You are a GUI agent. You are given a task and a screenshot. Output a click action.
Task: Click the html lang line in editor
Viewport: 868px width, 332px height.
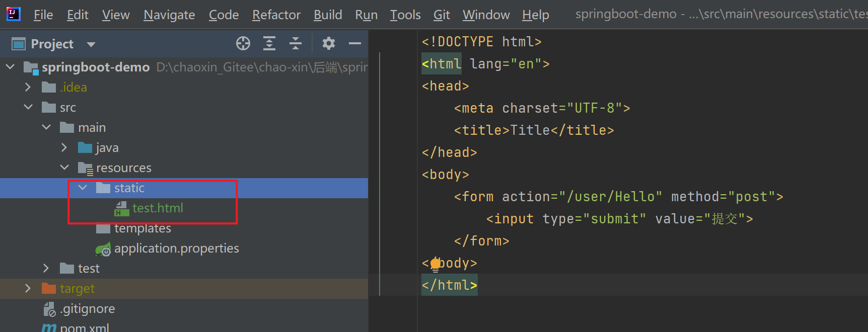coord(485,64)
